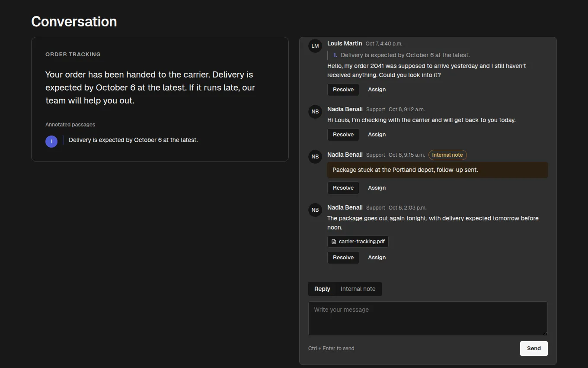588x368 pixels.
Task: Click NB avatar beside the internal note
Action: [x=315, y=157]
